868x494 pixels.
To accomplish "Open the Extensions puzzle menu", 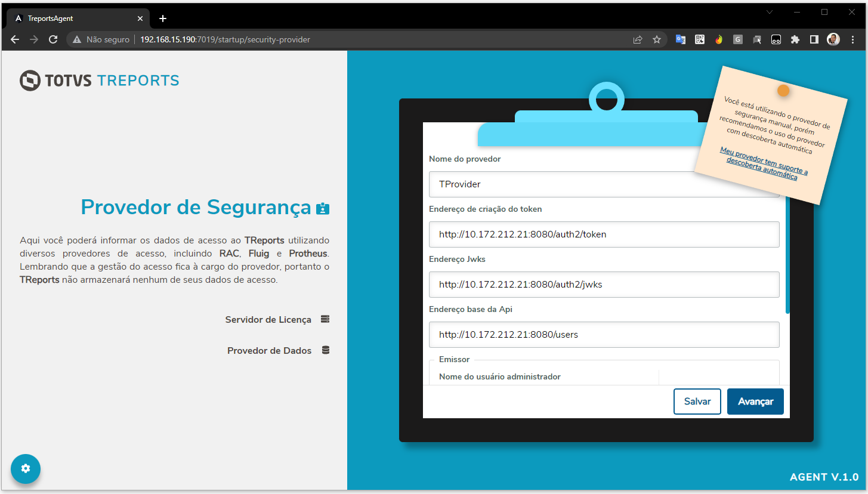I will click(x=795, y=40).
